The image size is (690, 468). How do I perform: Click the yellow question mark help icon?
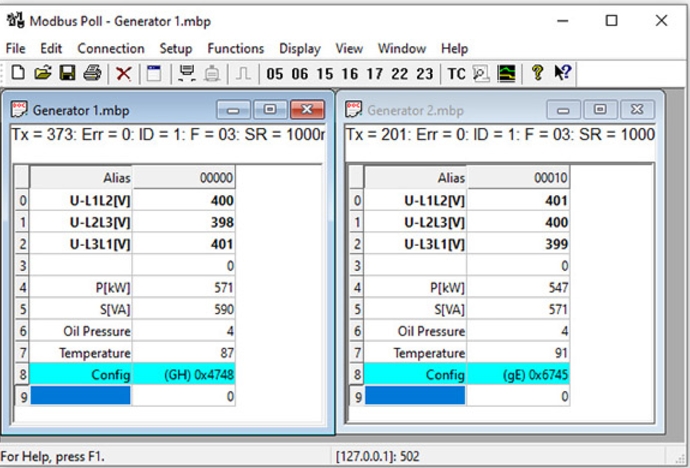[537, 73]
